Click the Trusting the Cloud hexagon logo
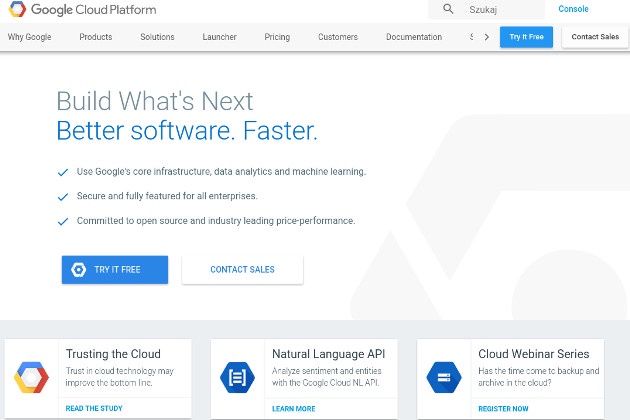The width and height of the screenshot is (630, 420). click(31, 377)
